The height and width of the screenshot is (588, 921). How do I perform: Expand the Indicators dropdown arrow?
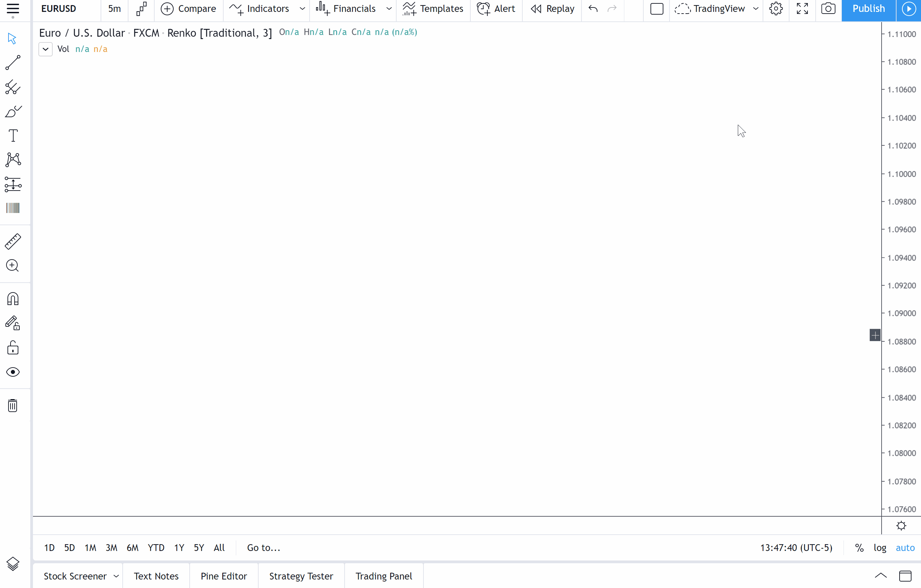tap(302, 8)
